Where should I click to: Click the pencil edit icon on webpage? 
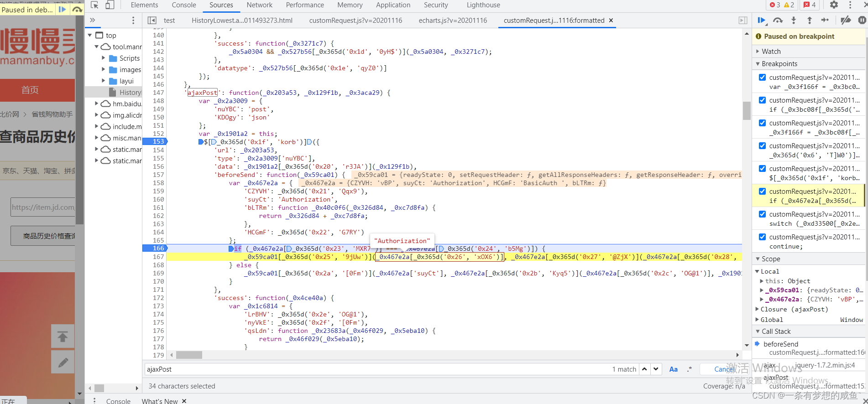pos(63,363)
